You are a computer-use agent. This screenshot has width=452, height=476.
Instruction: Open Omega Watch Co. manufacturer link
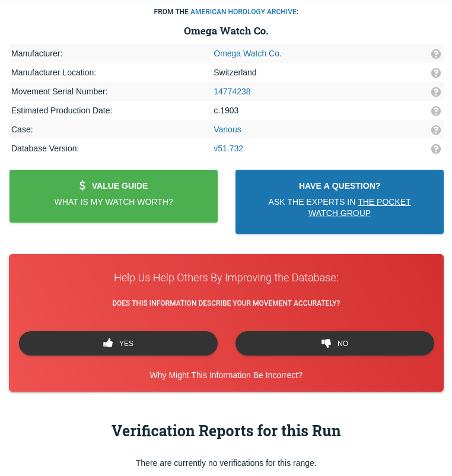pyautogui.click(x=247, y=53)
